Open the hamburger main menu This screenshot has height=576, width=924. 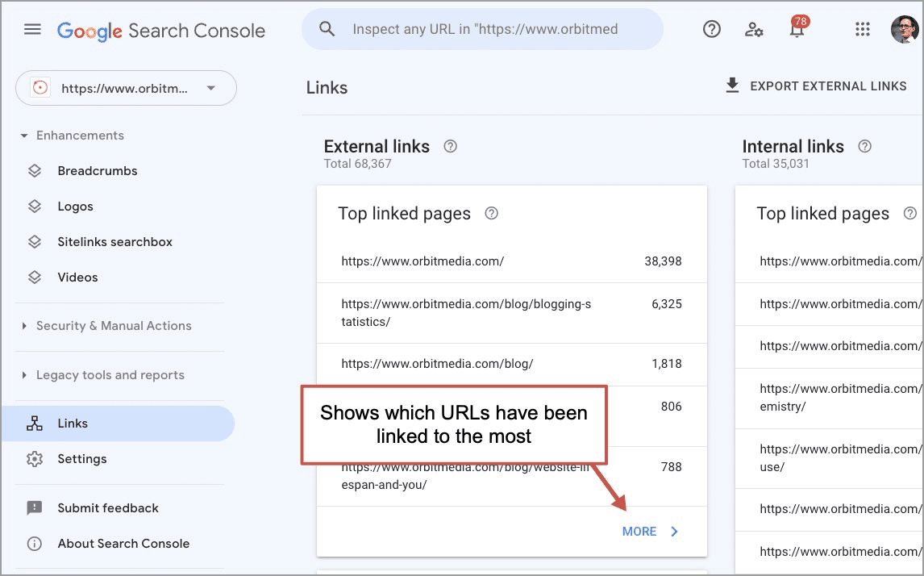32,30
